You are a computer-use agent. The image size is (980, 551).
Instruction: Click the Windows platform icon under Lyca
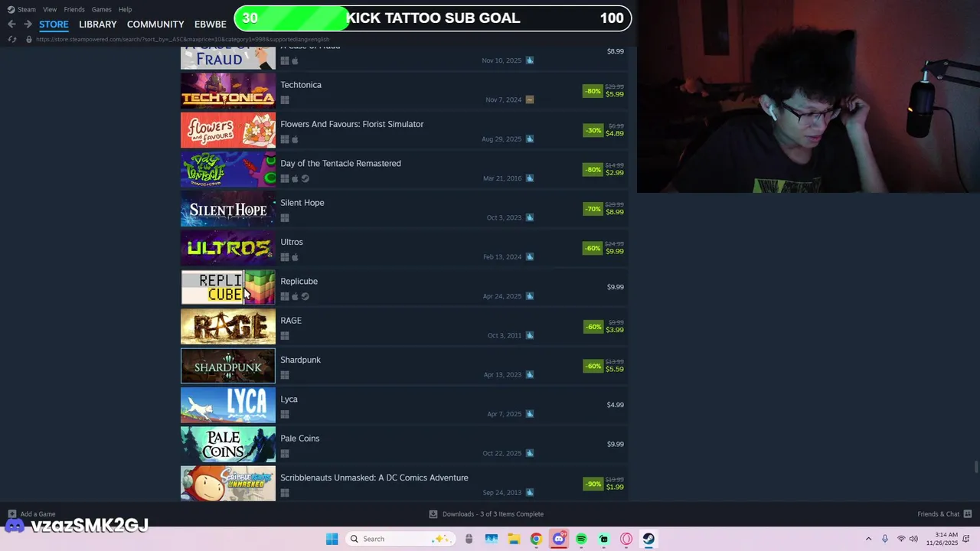pyautogui.click(x=285, y=414)
